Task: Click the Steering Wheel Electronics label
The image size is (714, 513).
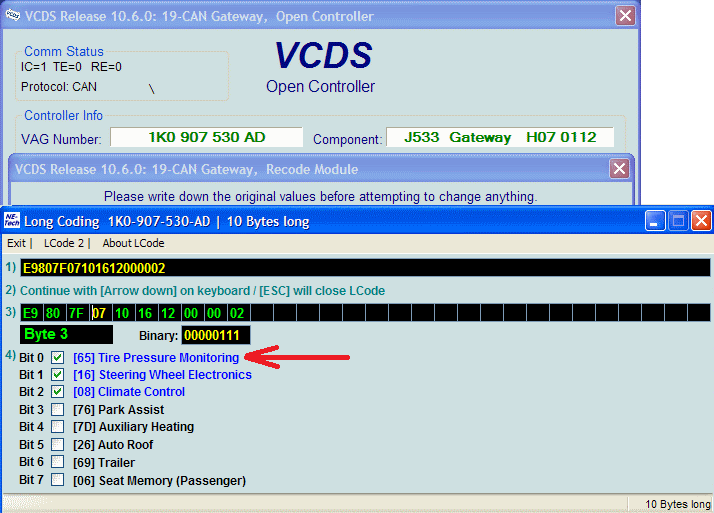Action: (162, 375)
